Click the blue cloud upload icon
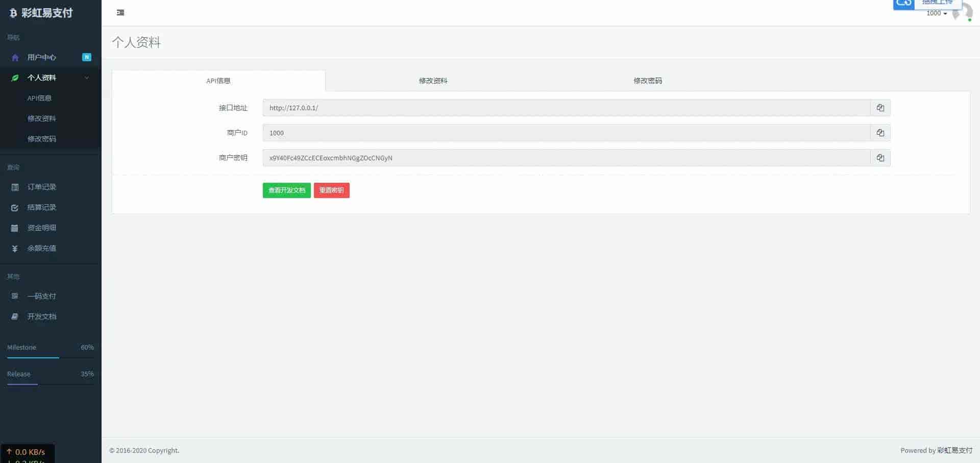The image size is (980, 463). (x=904, y=4)
